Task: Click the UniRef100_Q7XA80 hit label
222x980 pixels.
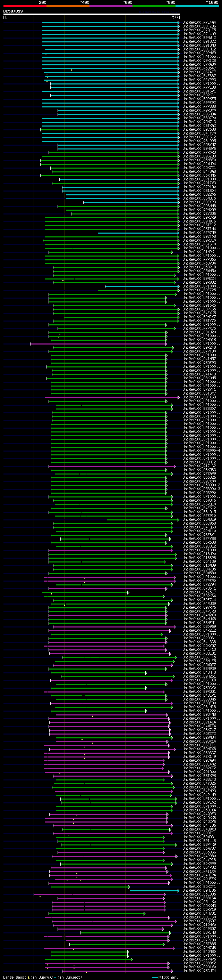Action: click(199, 65)
